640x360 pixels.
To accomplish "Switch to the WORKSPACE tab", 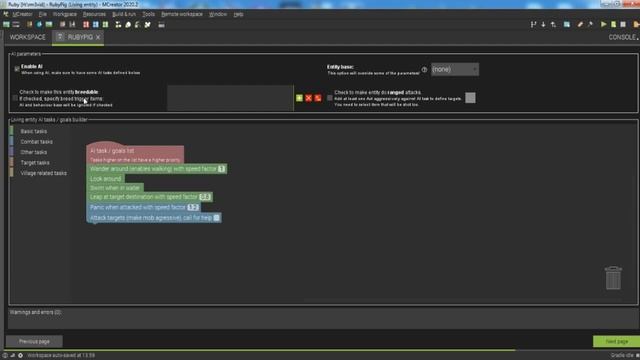I will (x=27, y=37).
